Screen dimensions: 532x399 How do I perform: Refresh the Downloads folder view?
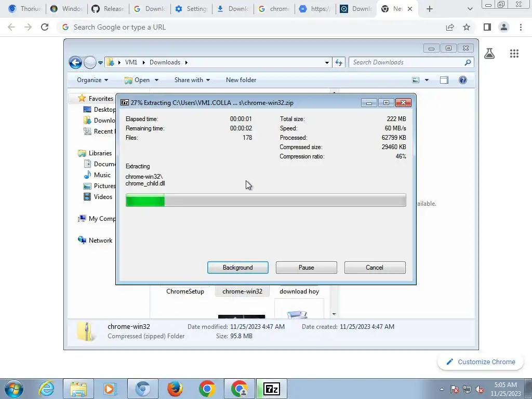(x=339, y=62)
